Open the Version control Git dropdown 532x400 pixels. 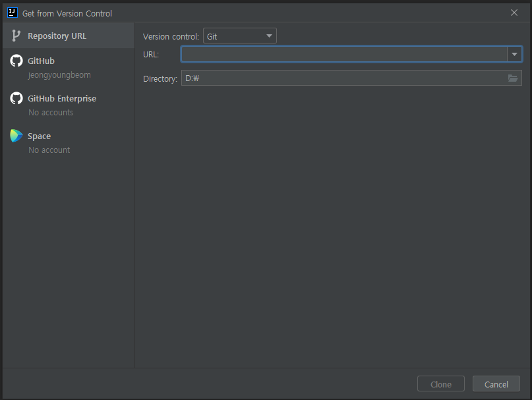239,36
